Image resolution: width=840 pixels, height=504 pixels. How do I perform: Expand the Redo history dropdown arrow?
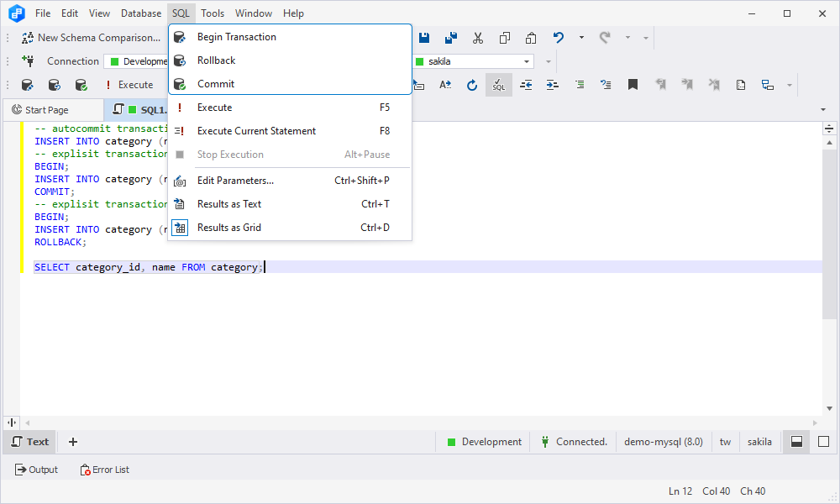[x=627, y=38]
